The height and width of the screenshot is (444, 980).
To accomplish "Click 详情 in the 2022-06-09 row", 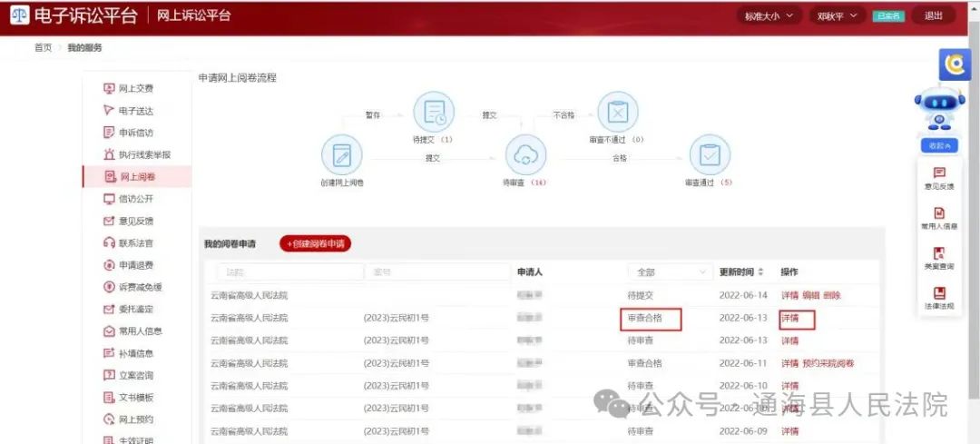I will coord(790,431).
